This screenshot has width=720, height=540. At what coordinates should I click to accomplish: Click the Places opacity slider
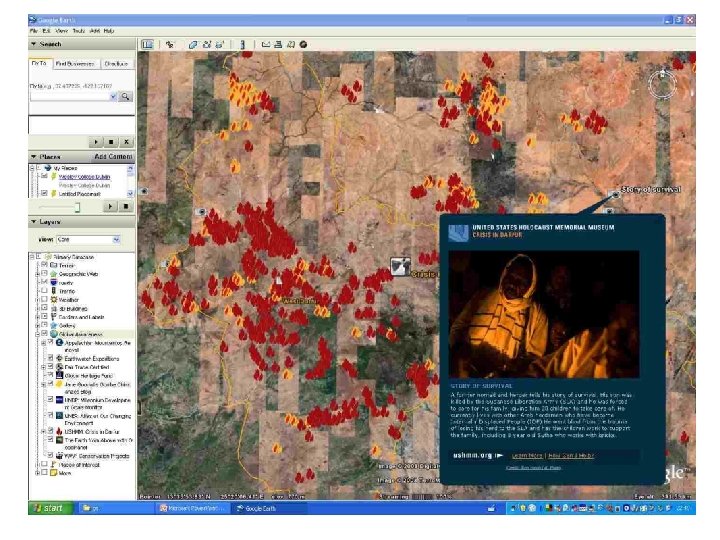click(75, 206)
